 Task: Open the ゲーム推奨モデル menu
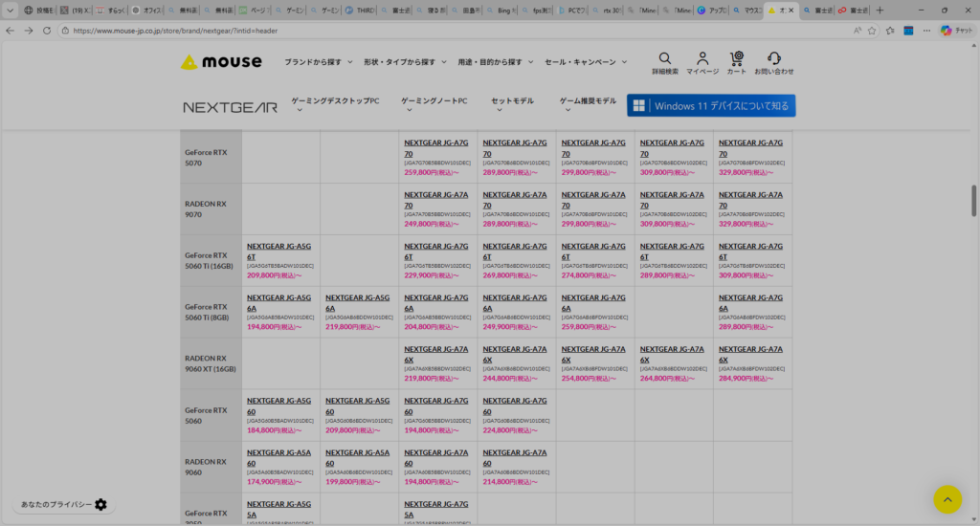pos(588,101)
